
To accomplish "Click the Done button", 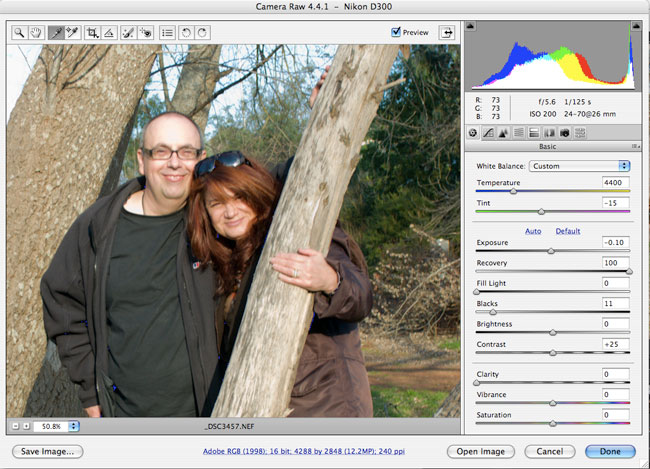I will [610, 452].
